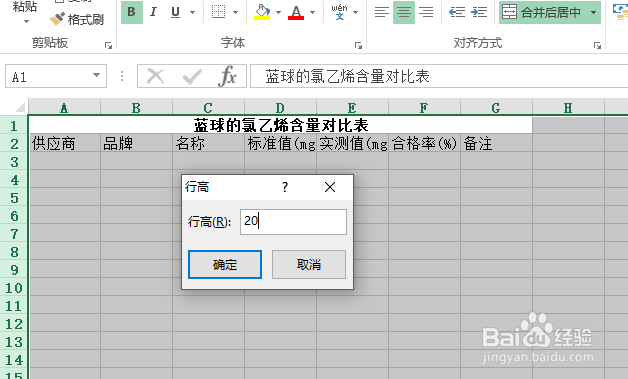Open 合并后居中 dropdown arrow
Viewport: 628px width, 379px height.
tap(593, 12)
